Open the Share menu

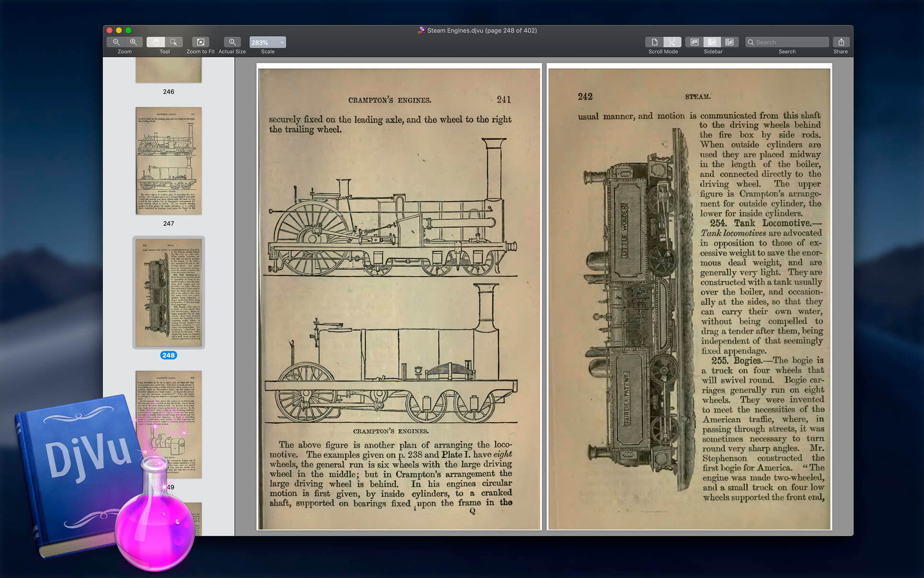[841, 42]
